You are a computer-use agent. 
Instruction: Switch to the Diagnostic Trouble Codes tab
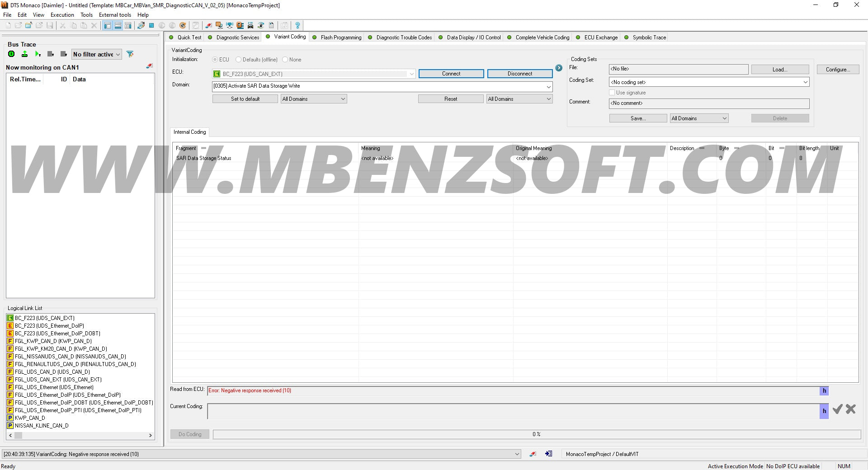[x=400, y=38]
